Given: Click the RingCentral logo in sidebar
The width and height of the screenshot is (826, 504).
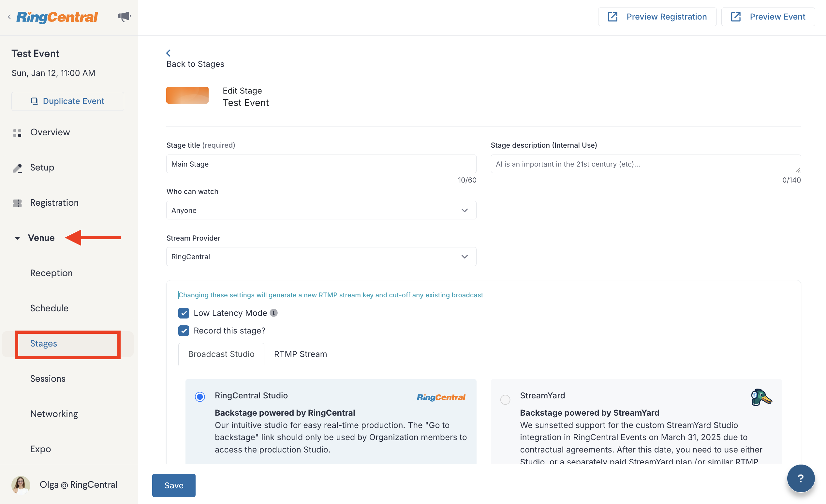Looking at the screenshot, I should pos(57,17).
